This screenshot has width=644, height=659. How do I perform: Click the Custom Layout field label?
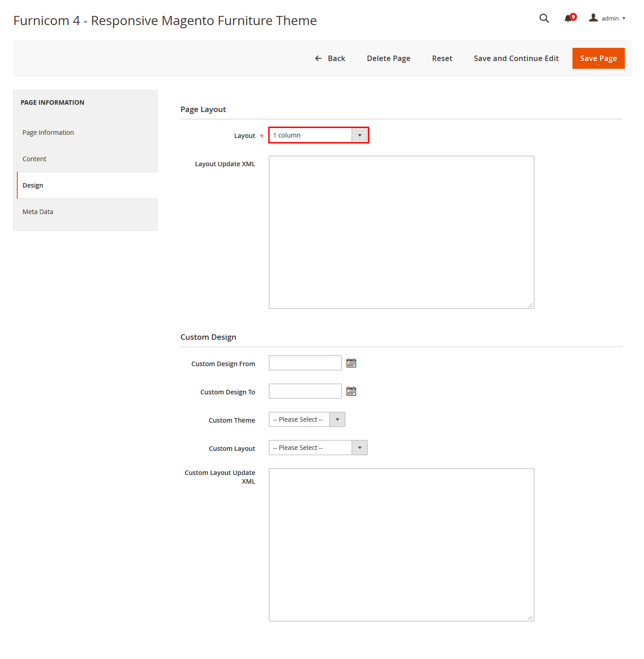(x=232, y=449)
